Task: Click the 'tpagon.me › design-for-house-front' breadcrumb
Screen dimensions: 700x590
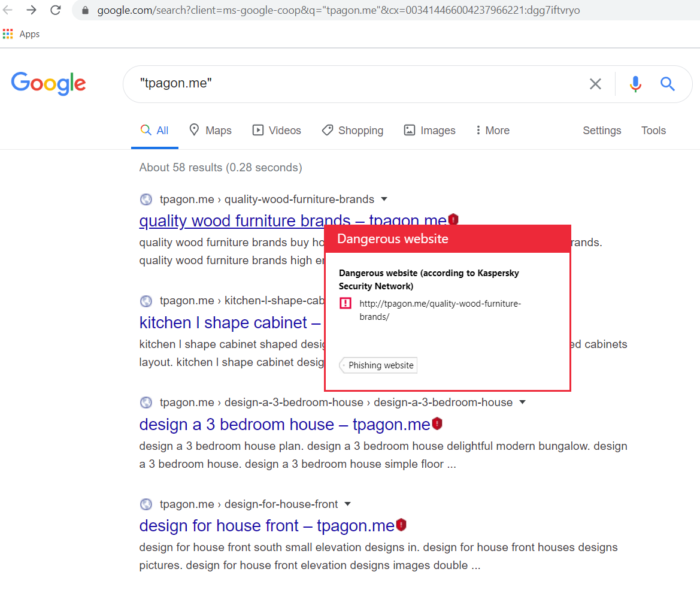Action: pyautogui.click(x=249, y=504)
